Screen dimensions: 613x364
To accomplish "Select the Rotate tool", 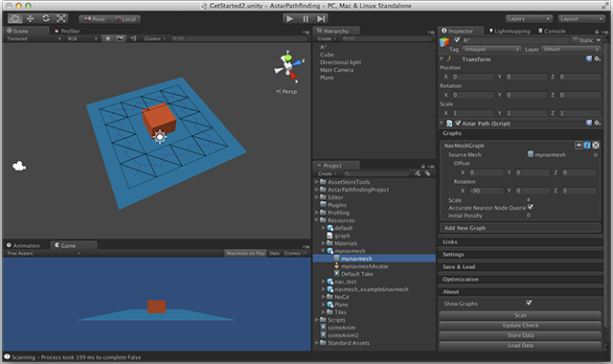I will tap(46, 19).
